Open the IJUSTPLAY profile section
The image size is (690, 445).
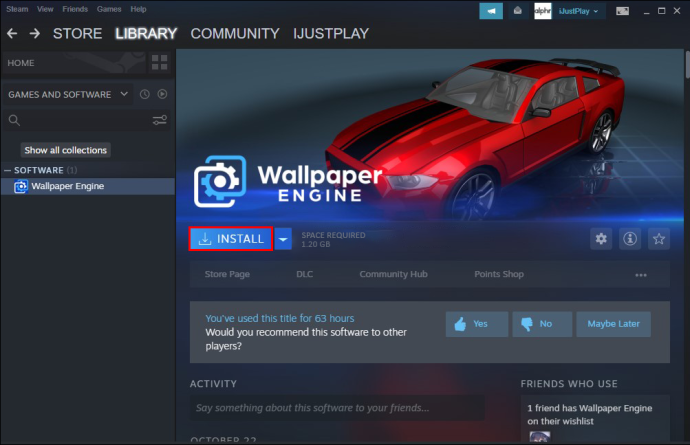[331, 33]
